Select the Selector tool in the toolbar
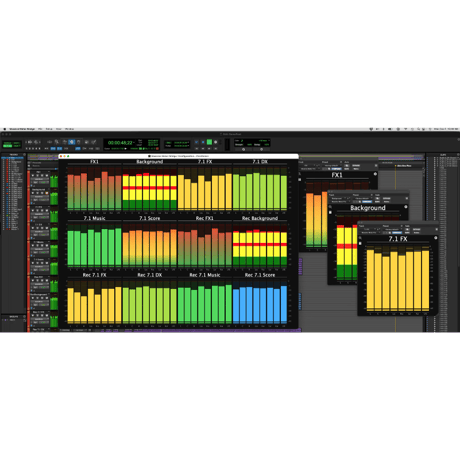The width and height of the screenshot is (460, 460). (64, 142)
